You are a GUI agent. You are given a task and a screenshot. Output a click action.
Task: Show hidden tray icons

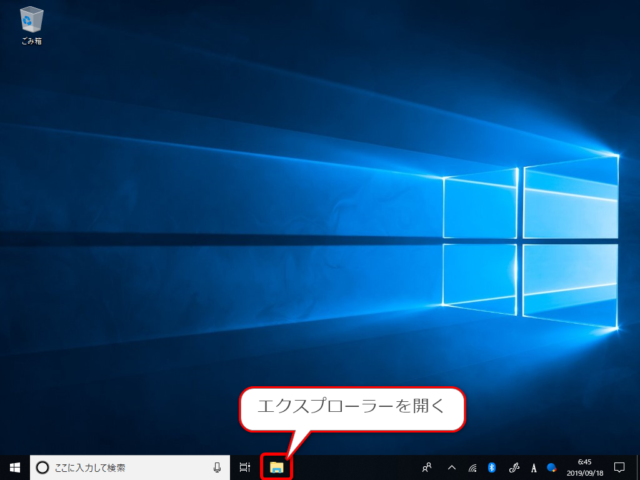(x=452, y=467)
